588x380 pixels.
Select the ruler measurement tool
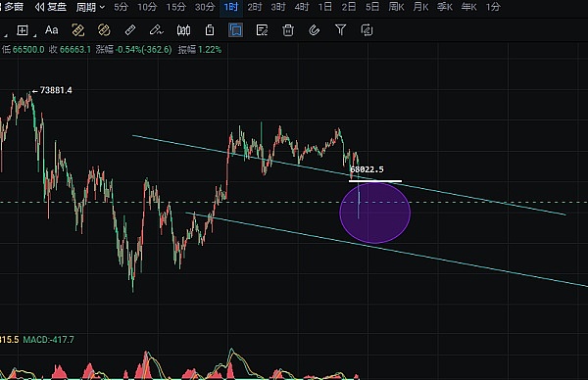pyautogui.click(x=130, y=30)
